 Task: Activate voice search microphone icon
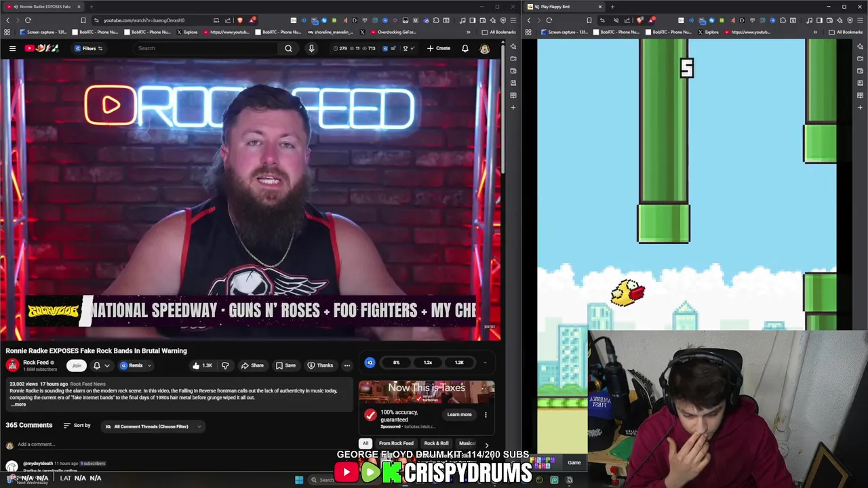point(311,48)
